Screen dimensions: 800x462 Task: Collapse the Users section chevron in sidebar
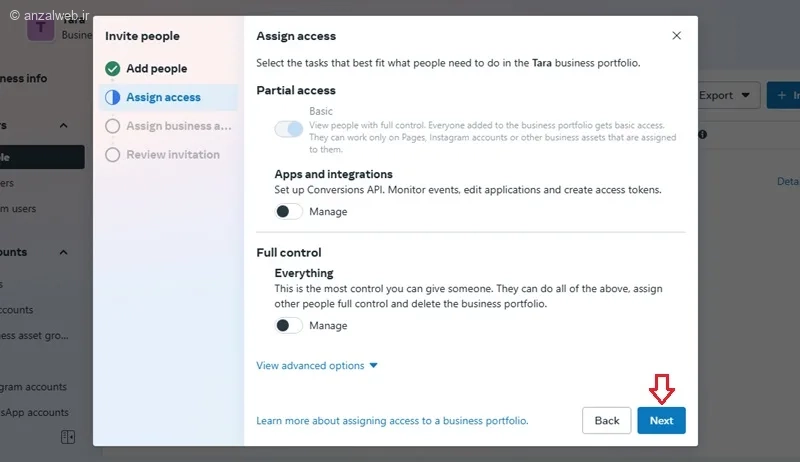[64, 126]
